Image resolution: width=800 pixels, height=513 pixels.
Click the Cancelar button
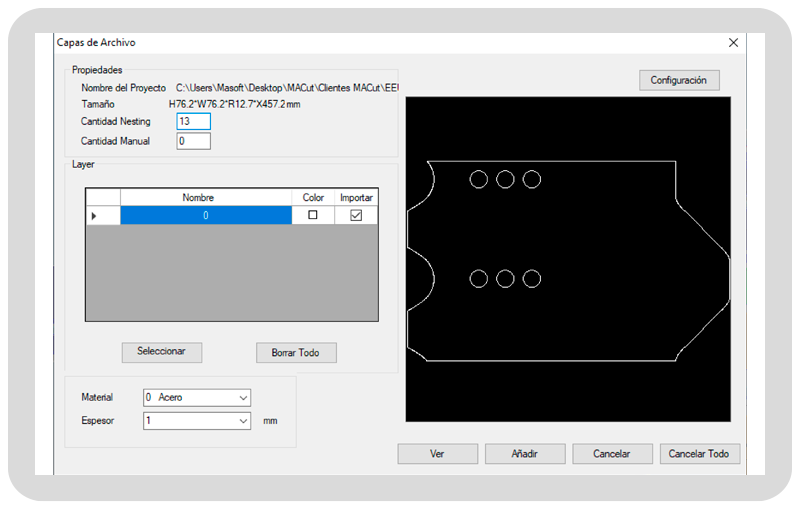coord(611,454)
